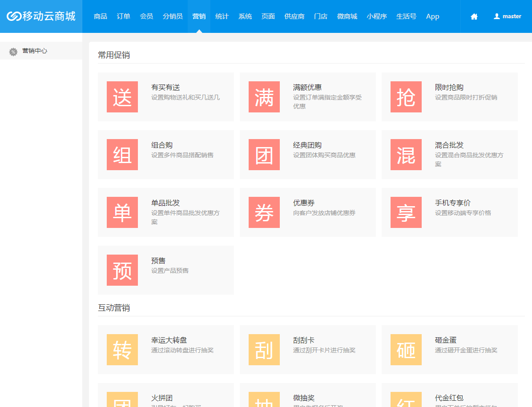Open the 商品 menu in top navigation
Image resolution: width=532 pixels, height=407 pixels.
coord(101,16)
